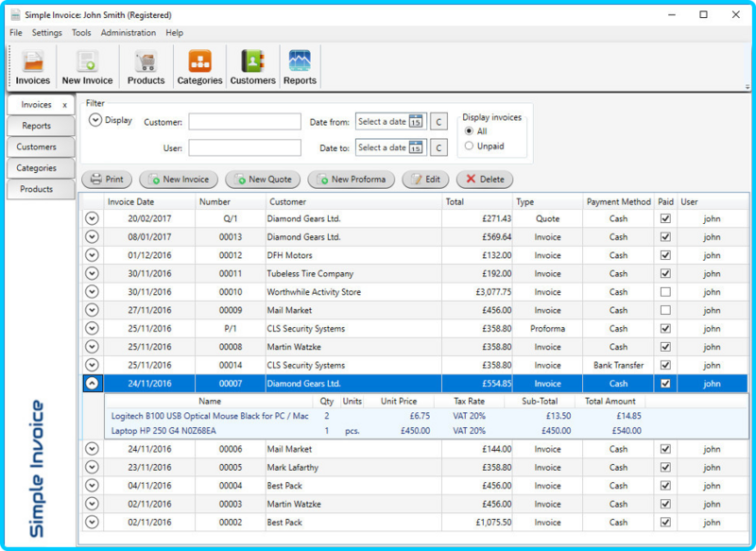Expand details of invoice 00010
The image size is (756, 551).
(92, 292)
